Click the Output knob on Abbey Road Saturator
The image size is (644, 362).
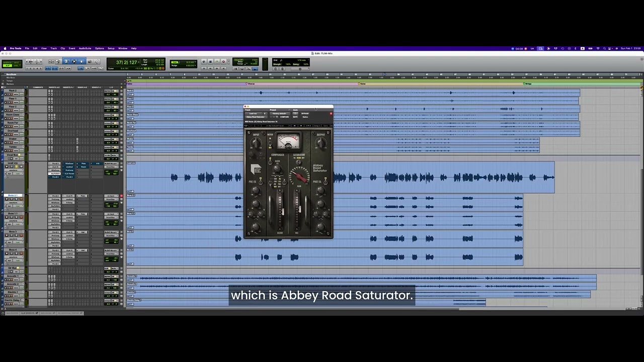pos(320,143)
